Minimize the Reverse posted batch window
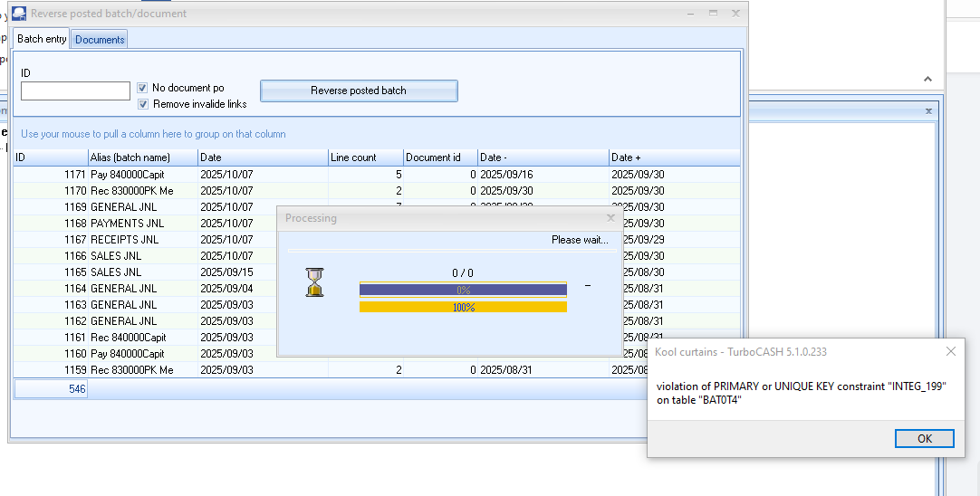The image size is (980, 496). (x=691, y=13)
